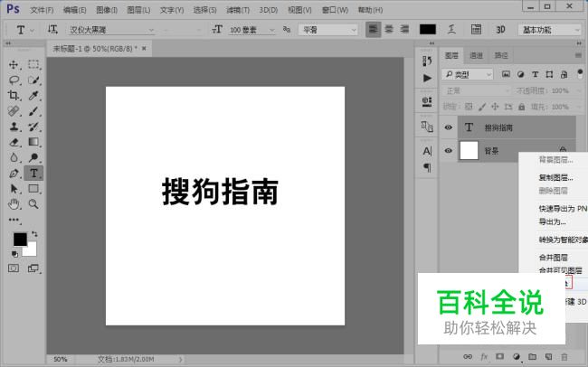The height and width of the screenshot is (367, 588).
Task: Open warped text options
Action: pyautogui.click(x=452, y=29)
